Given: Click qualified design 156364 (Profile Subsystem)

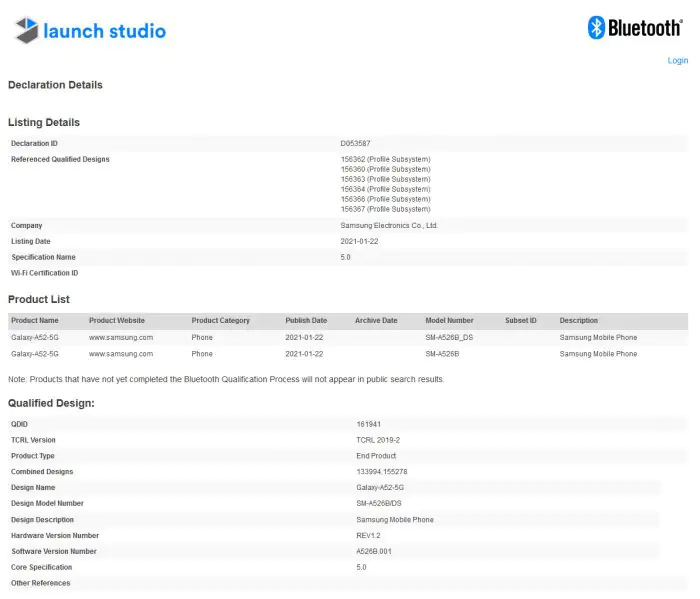Looking at the screenshot, I should 386,189.
